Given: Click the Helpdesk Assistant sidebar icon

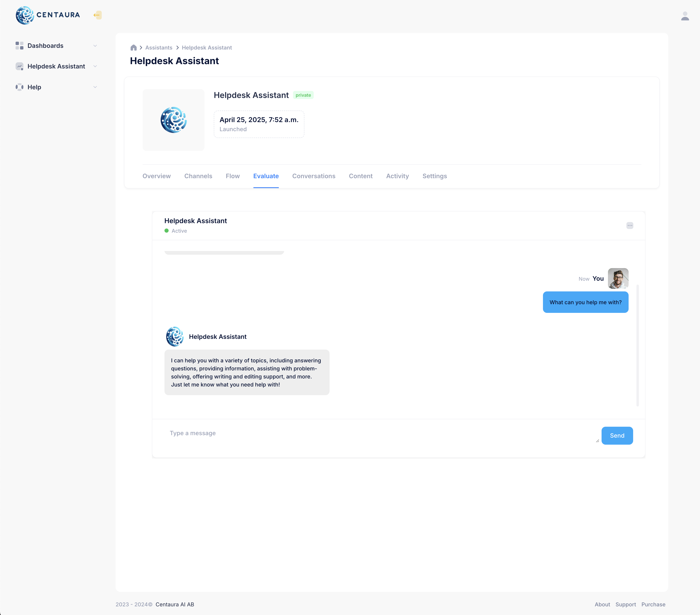Looking at the screenshot, I should point(20,66).
